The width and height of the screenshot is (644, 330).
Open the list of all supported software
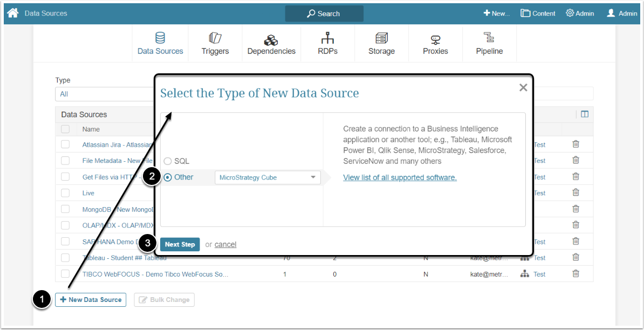[400, 177]
